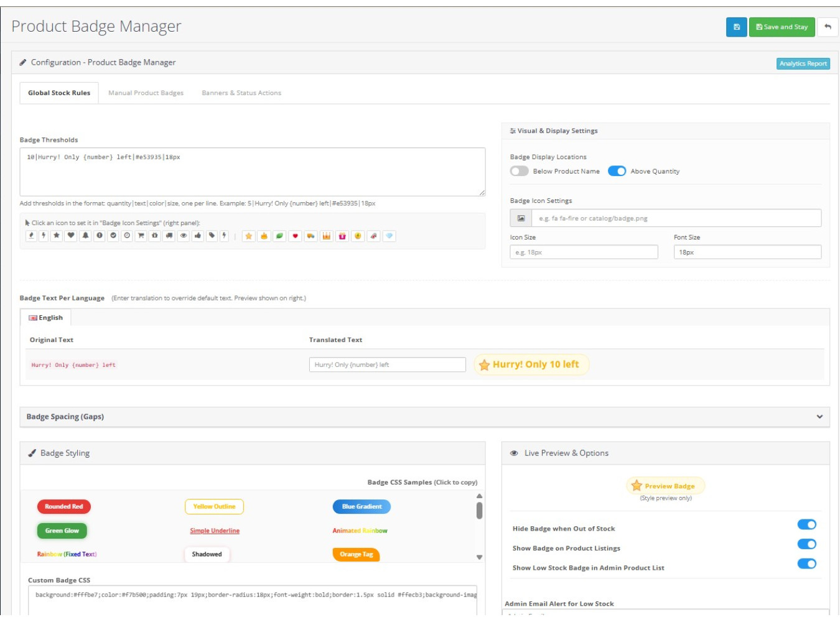Toggle Hide Badge when Out of Stock
This screenshot has height=622, width=840.
(806, 525)
